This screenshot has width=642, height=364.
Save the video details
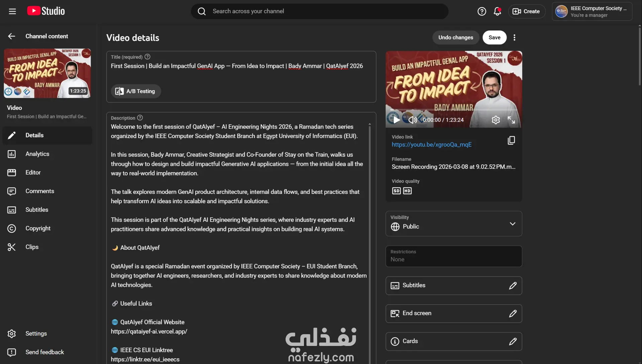pyautogui.click(x=495, y=37)
